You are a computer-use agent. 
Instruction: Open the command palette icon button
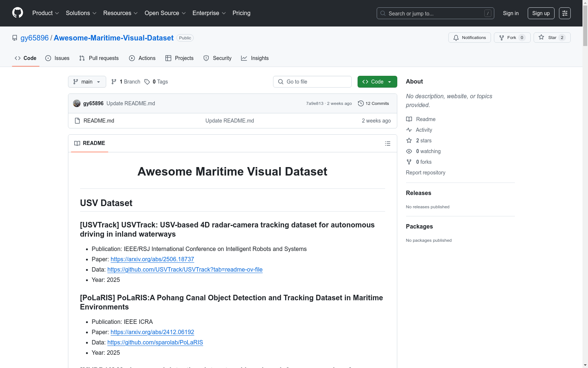click(565, 13)
